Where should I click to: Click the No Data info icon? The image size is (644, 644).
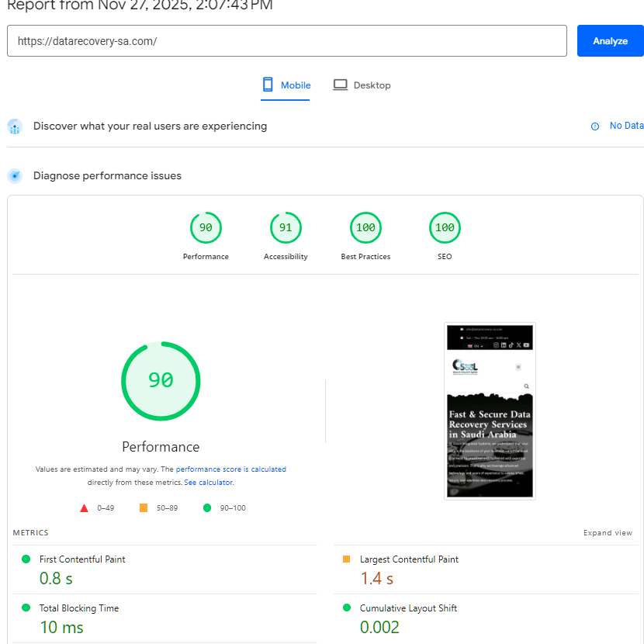pyautogui.click(x=595, y=126)
